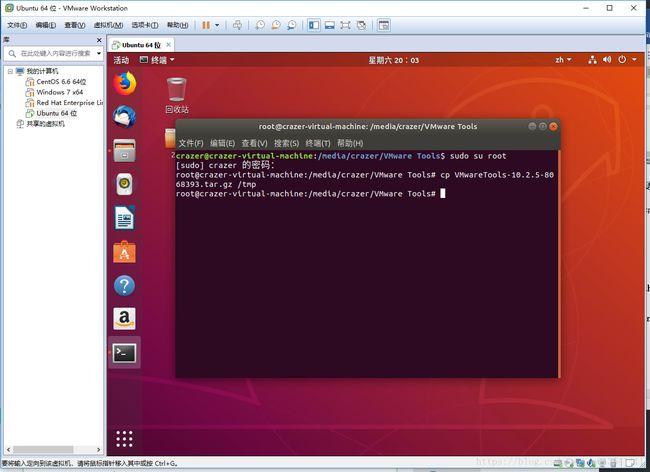Image resolution: width=650 pixels, height=472 pixels.
Task: Open the VMware 查看(V) menu
Action: 75,25
